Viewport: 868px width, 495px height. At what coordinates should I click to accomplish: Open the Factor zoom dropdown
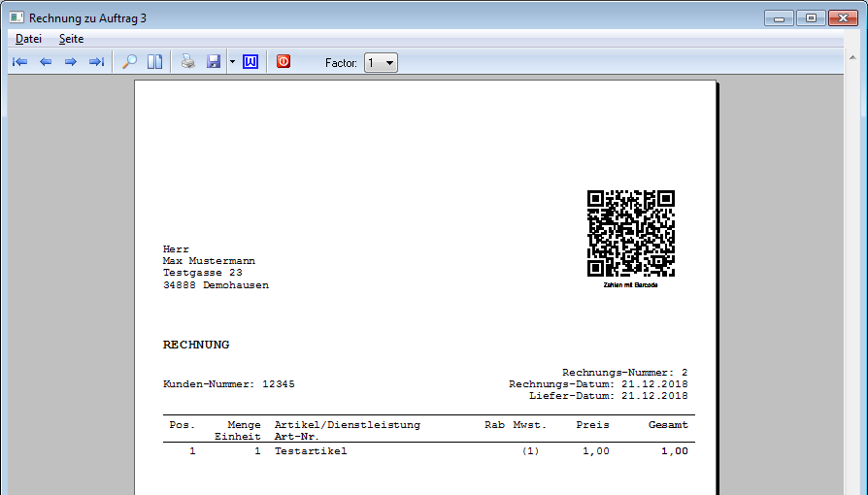click(380, 63)
